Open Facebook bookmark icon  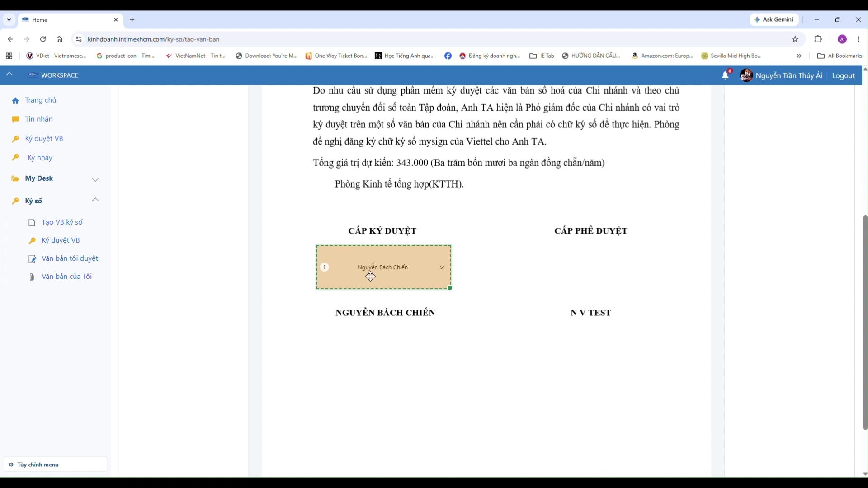[448, 56]
